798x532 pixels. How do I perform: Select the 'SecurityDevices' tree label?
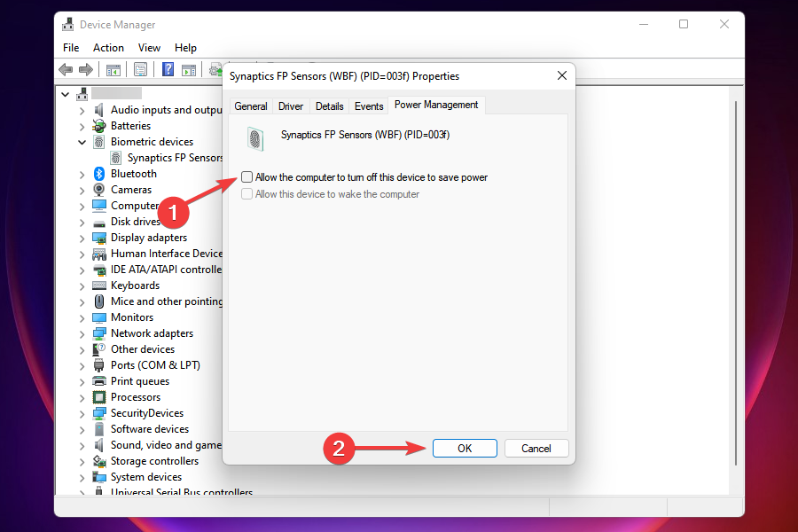pos(147,413)
